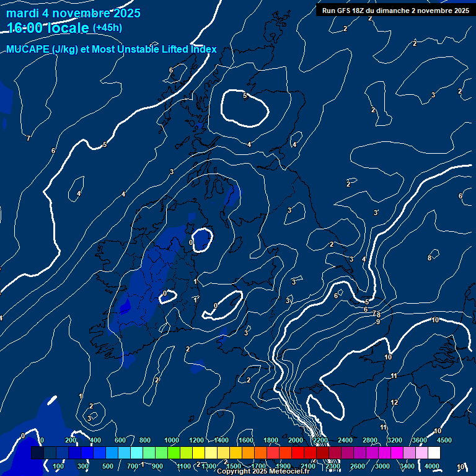The image size is (476, 476).
Task: Select the '(+45h)' forecast offset text
Action: 107,28
